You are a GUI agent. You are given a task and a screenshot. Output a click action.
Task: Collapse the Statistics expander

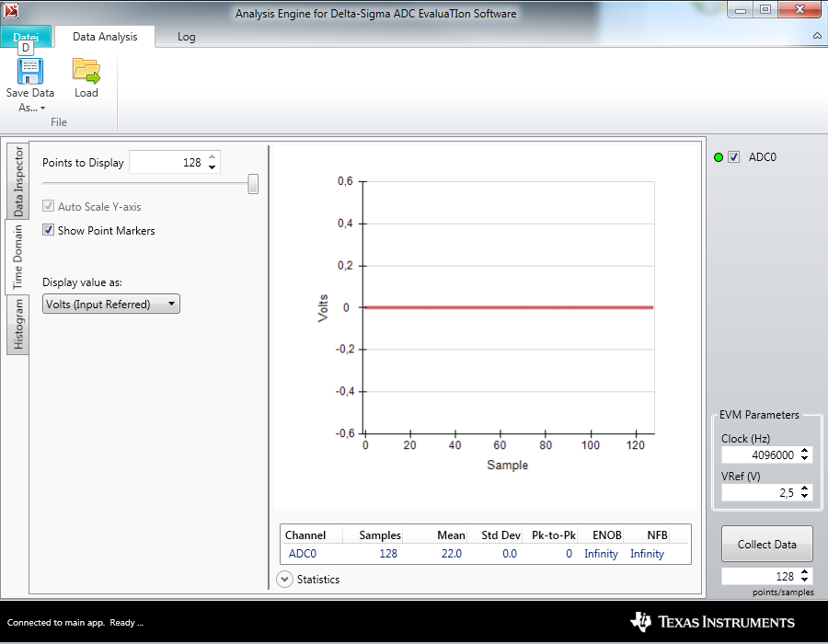tap(284, 579)
